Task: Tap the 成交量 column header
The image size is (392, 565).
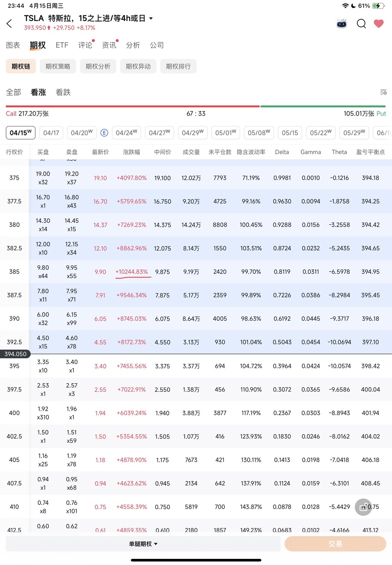Action: pos(191,152)
